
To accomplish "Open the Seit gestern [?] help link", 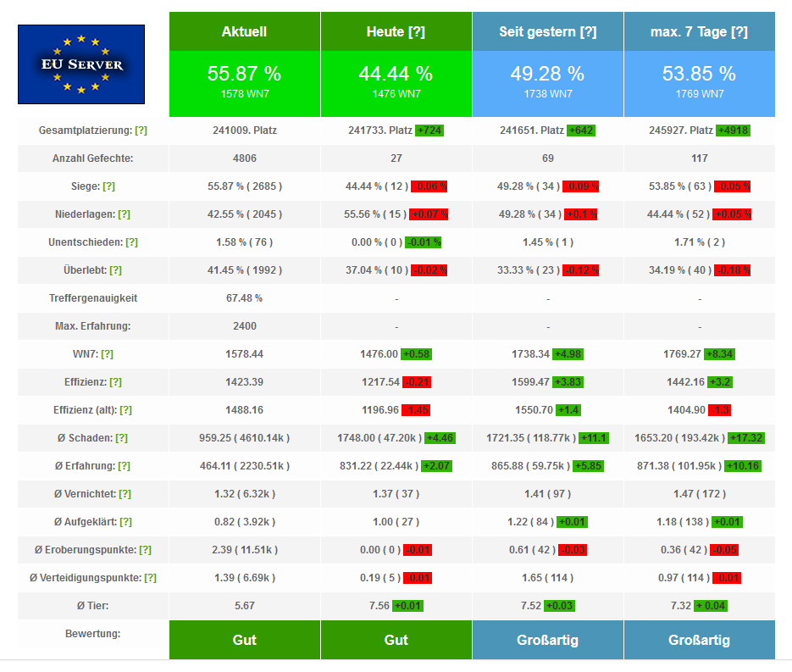I will coord(588,32).
